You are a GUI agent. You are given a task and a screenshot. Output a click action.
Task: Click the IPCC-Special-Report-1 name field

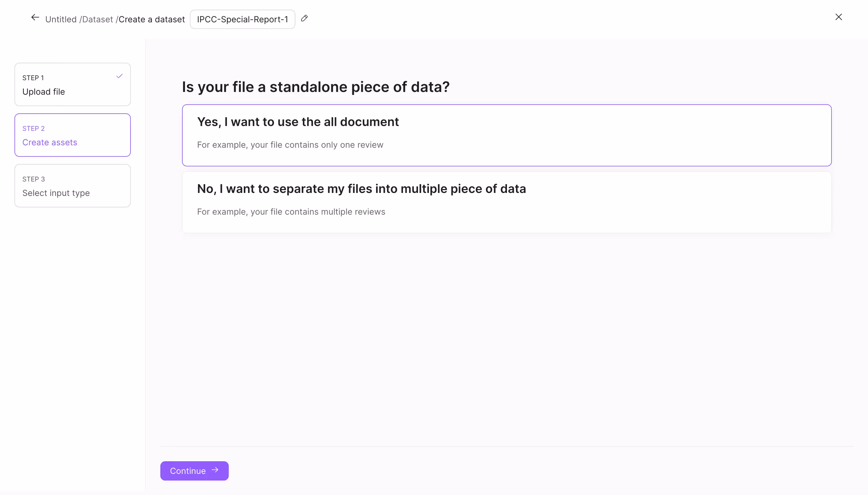pyautogui.click(x=242, y=19)
